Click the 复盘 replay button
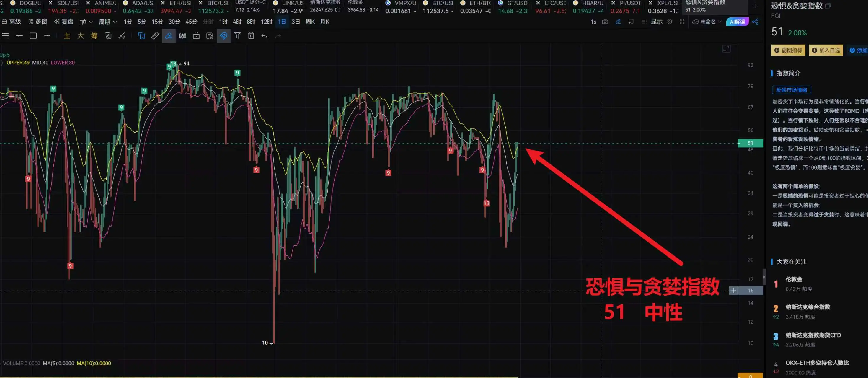Screen dimensions: 868x378 [64, 22]
